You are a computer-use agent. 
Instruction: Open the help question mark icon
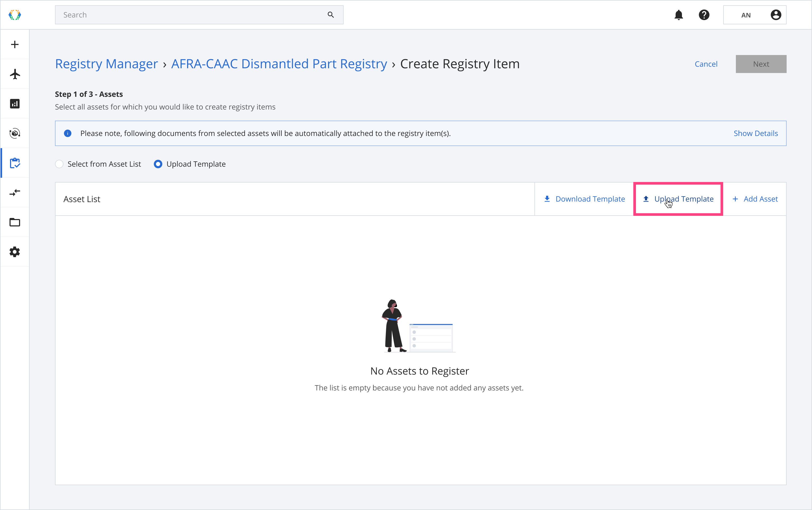pyautogui.click(x=704, y=15)
